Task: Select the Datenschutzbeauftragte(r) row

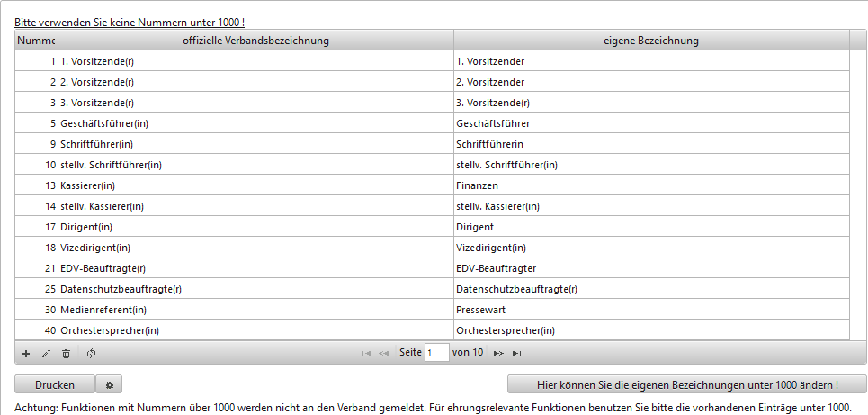Action: point(255,289)
